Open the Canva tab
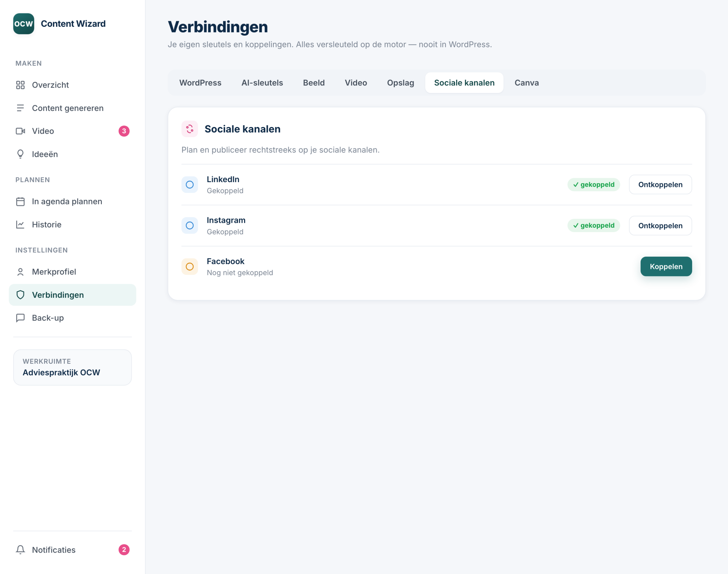This screenshot has height=574, width=728. 527,83
